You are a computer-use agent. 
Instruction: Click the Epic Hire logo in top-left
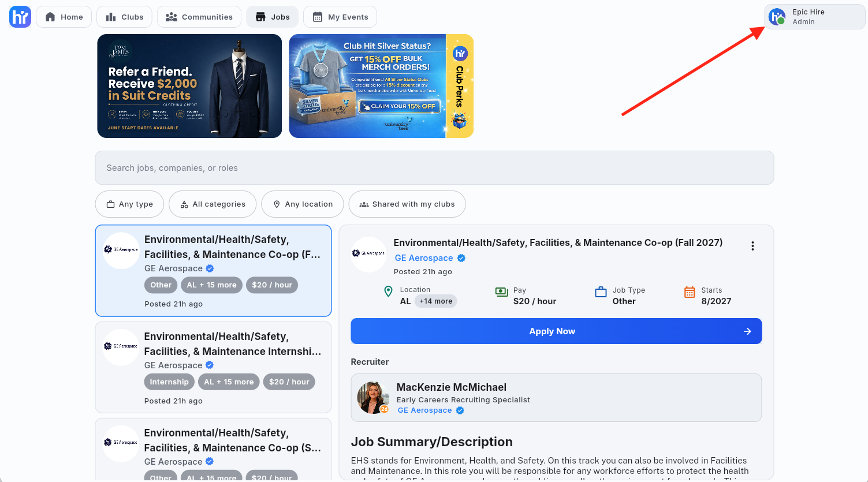point(20,17)
